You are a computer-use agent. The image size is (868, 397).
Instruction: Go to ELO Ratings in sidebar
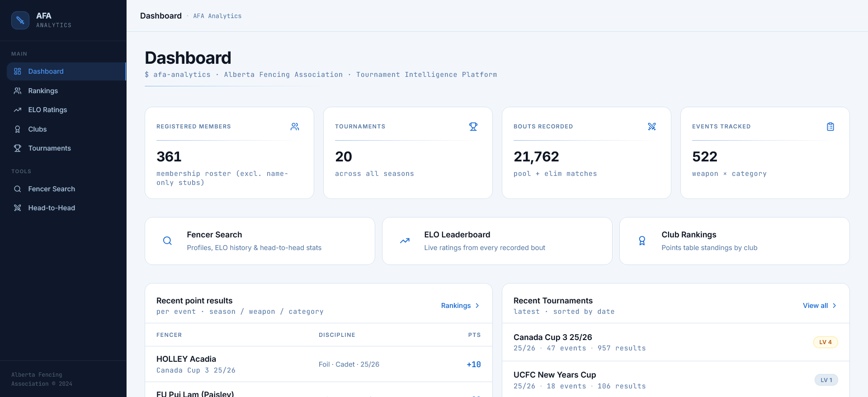click(x=66, y=110)
